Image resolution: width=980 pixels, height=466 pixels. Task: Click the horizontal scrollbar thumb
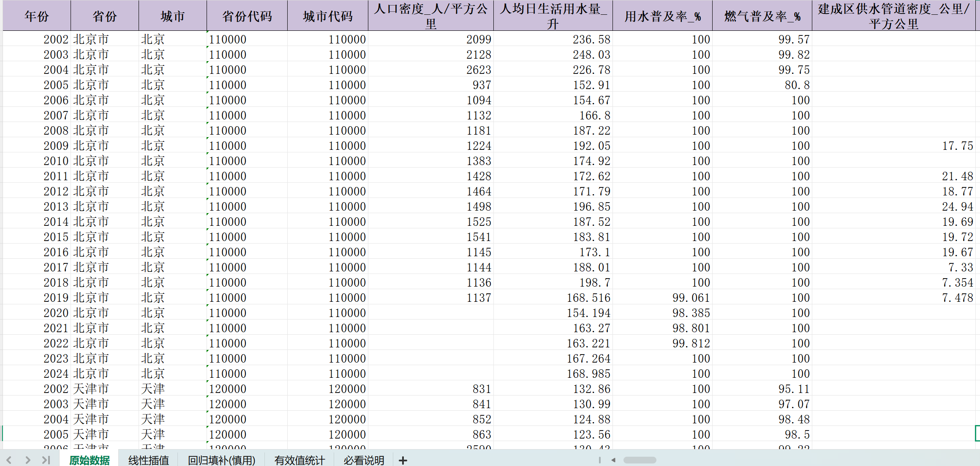pos(640,460)
